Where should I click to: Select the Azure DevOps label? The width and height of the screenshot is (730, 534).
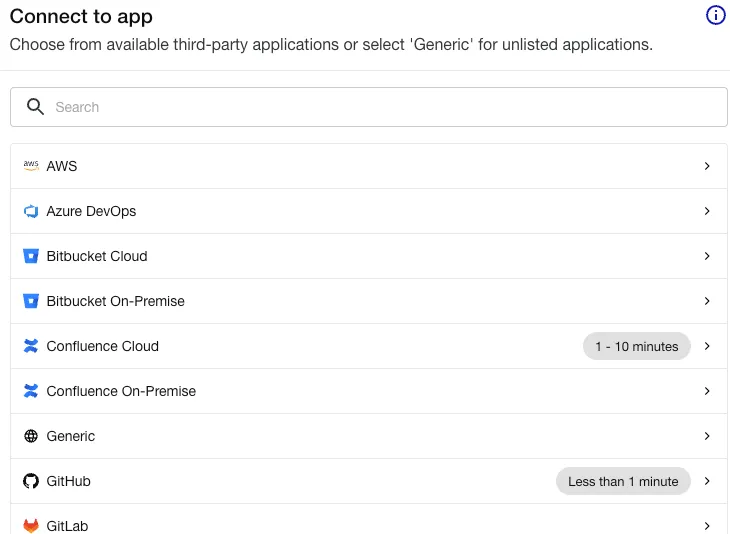point(91,211)
